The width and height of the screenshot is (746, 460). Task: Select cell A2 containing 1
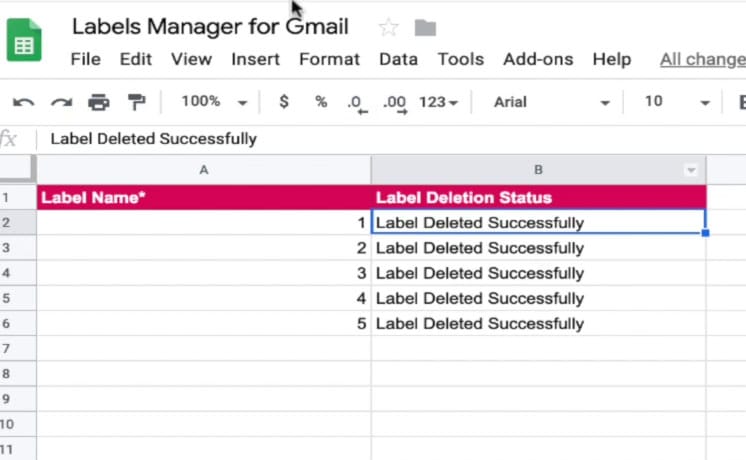tap(204, 223)
